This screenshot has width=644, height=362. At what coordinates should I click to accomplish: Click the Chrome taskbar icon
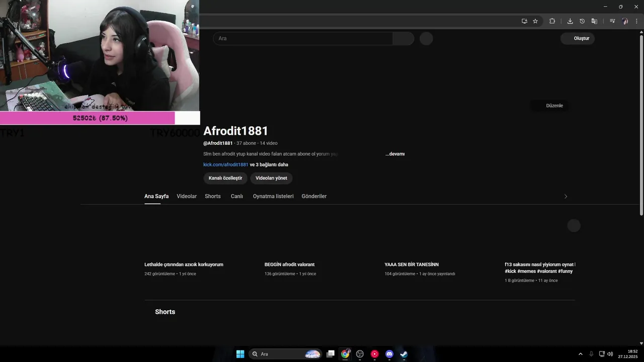click(345, 354)
